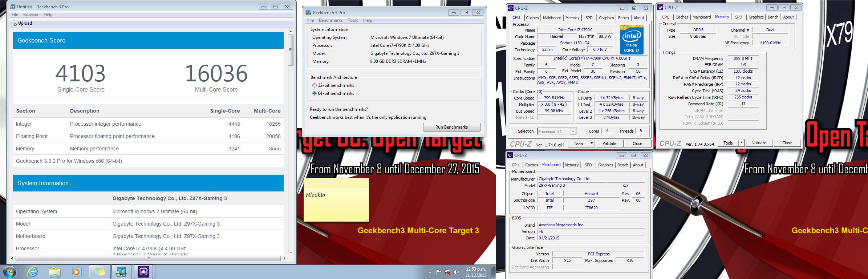Image resolution: width=868 pixels, height=279 pixels.
Task: Switch to Sticky Notes taskbar button
Action: click(100, 272)
